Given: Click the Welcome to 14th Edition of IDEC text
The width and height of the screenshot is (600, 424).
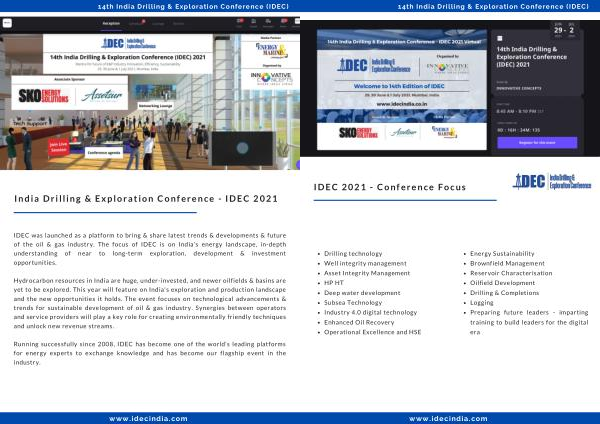Looking at the screenshot, I should (x=399, y=86).
